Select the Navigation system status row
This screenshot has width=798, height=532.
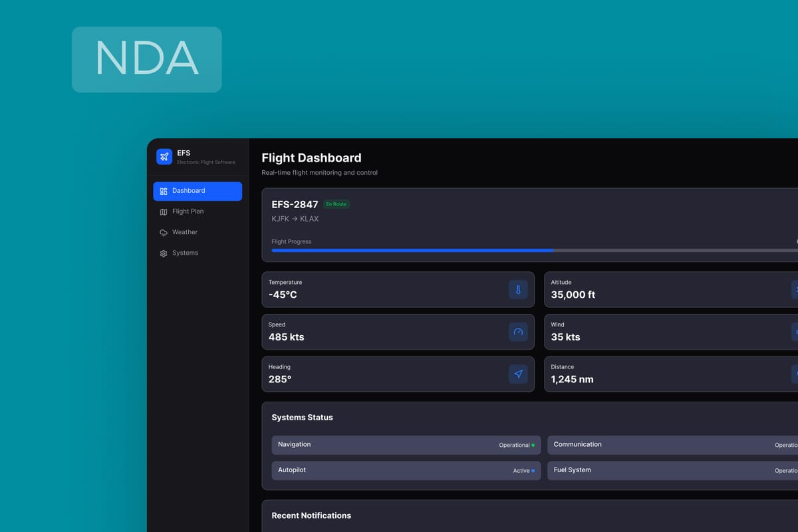pyautogui.click(x=406, y=445)
